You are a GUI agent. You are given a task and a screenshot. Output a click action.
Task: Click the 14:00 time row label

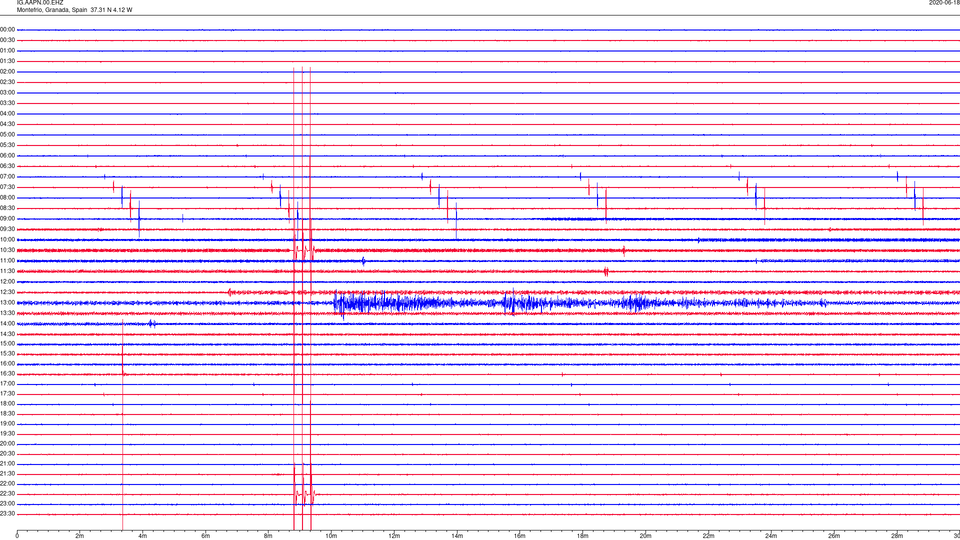coord(8,323)
